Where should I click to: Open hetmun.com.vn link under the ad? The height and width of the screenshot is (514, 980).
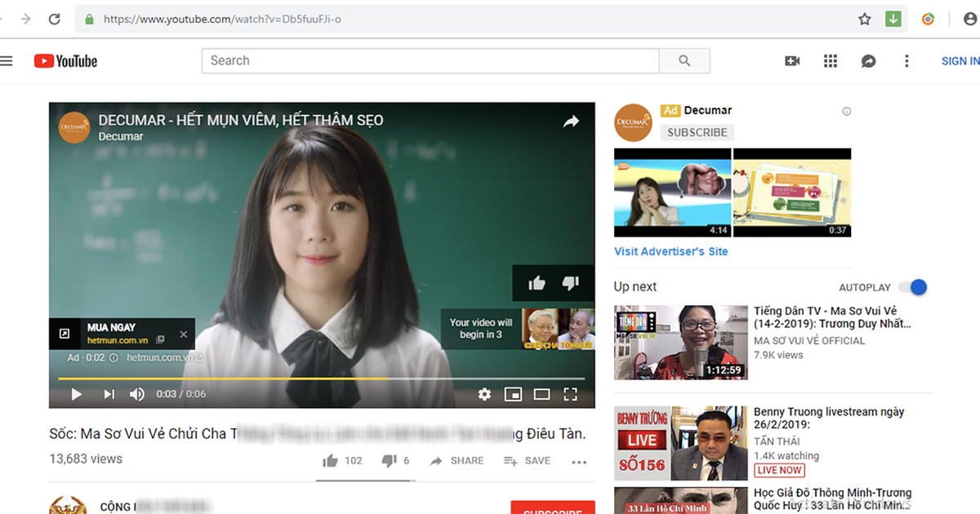164,357
